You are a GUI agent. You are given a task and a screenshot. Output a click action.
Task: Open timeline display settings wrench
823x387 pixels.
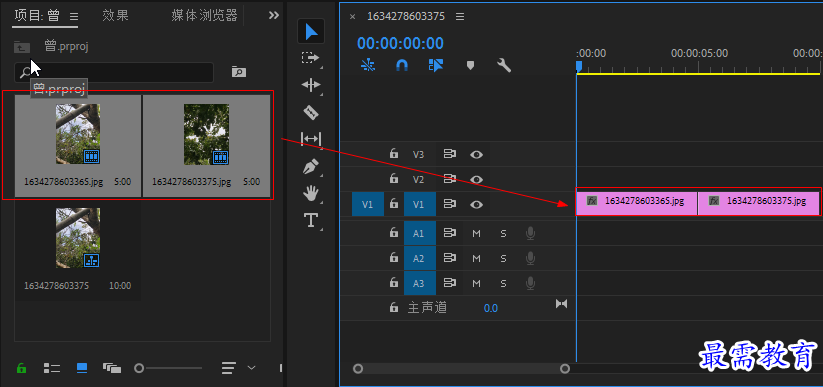coord(504,65)
